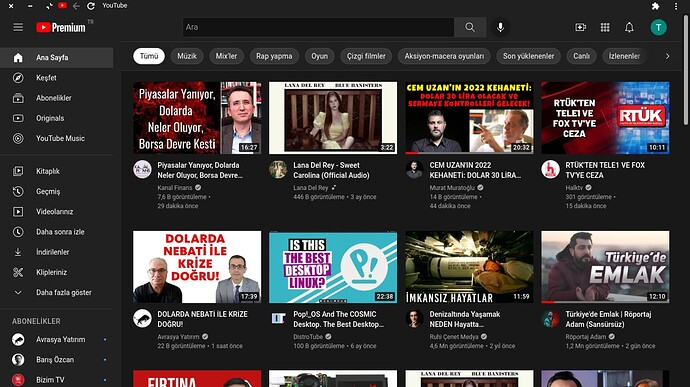This screenshot has height=387, width=690.
Task: Play Piyasalar Yanıyor video thumbnail
Action: [x=197, y=118]
